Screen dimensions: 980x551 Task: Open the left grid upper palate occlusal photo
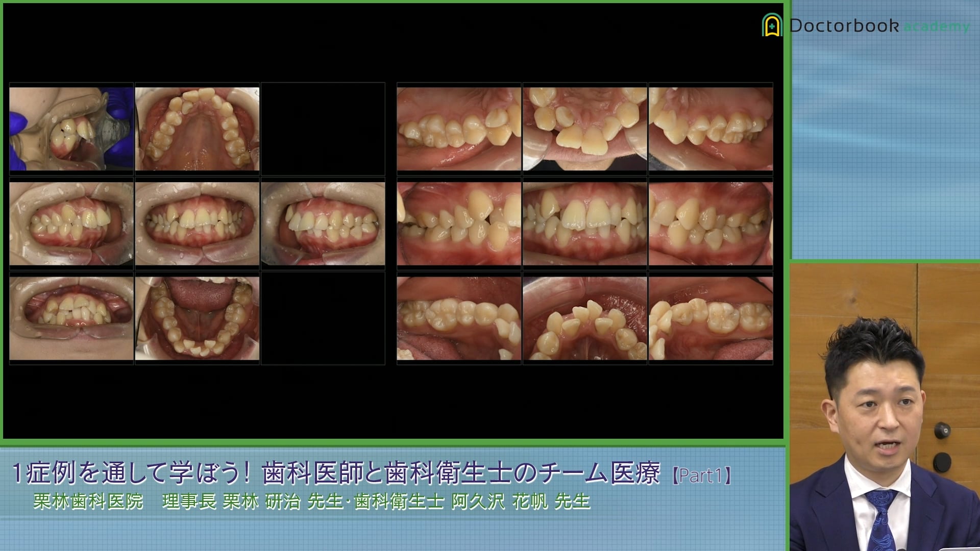197,129
